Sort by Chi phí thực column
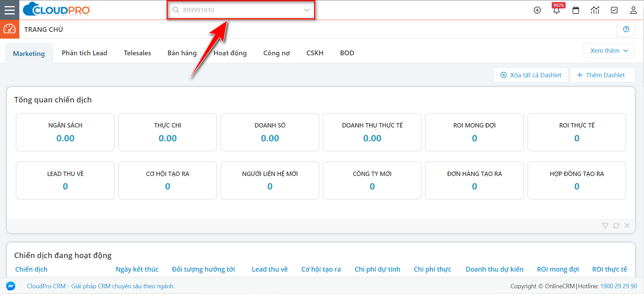 (x=432, y=269)
